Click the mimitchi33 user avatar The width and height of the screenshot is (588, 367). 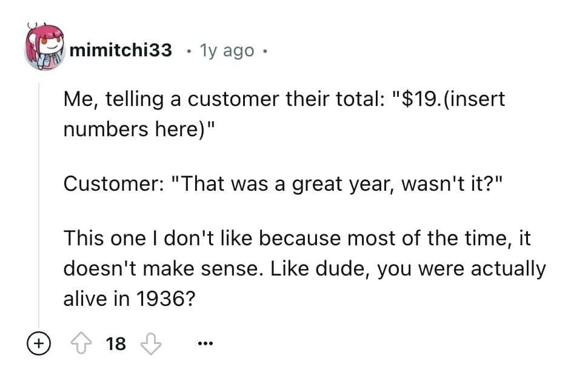43,48
